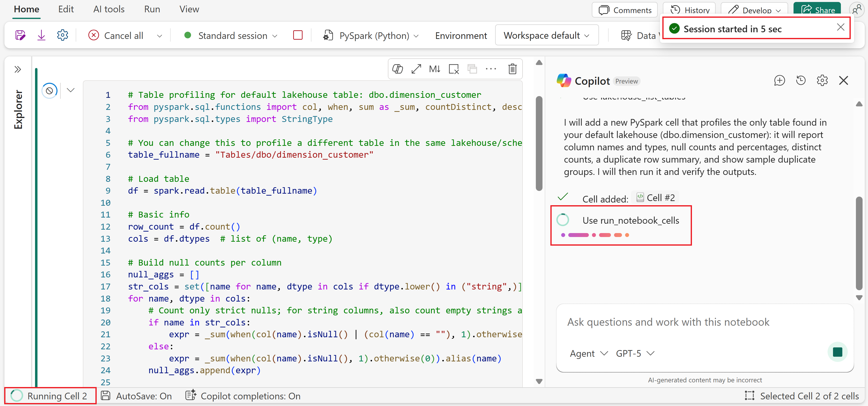Screen dimensions: 868x406
Task: Click the download notebook icon
Action: (x=41, y=35)
